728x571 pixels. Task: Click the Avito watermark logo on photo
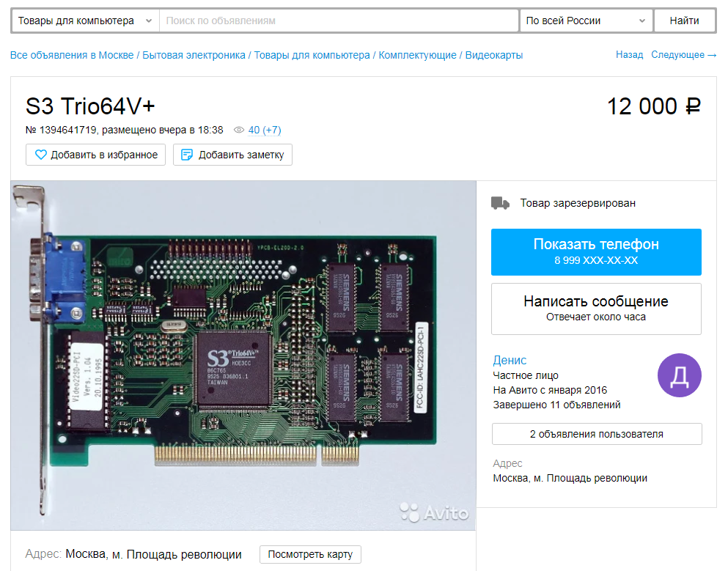click(434, 512)
